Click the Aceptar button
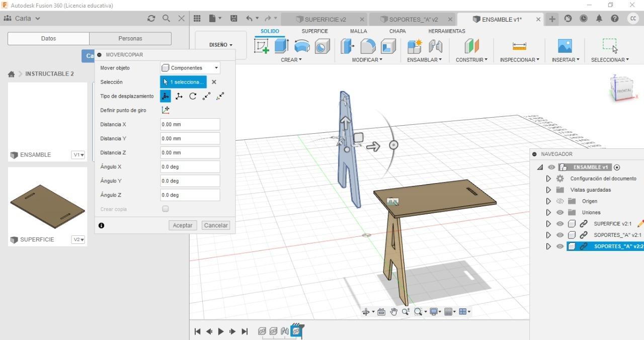This screenshot has width=644, height=340. pos(183,225)
